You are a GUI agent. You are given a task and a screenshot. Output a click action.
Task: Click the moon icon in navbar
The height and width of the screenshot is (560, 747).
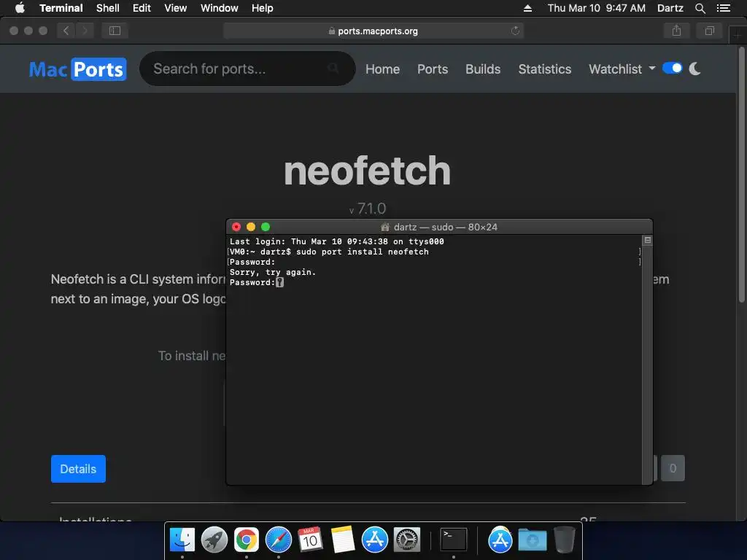point(694,69)
